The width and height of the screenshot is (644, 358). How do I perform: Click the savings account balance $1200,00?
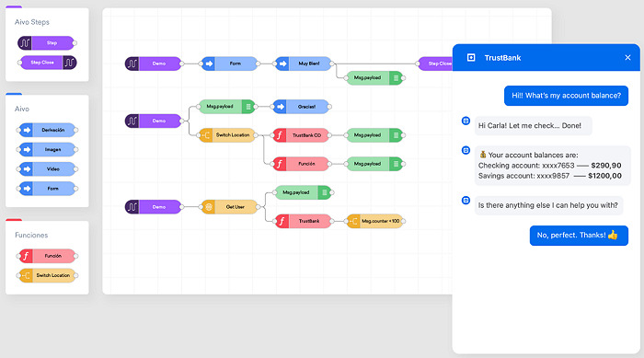coord(604,176)
